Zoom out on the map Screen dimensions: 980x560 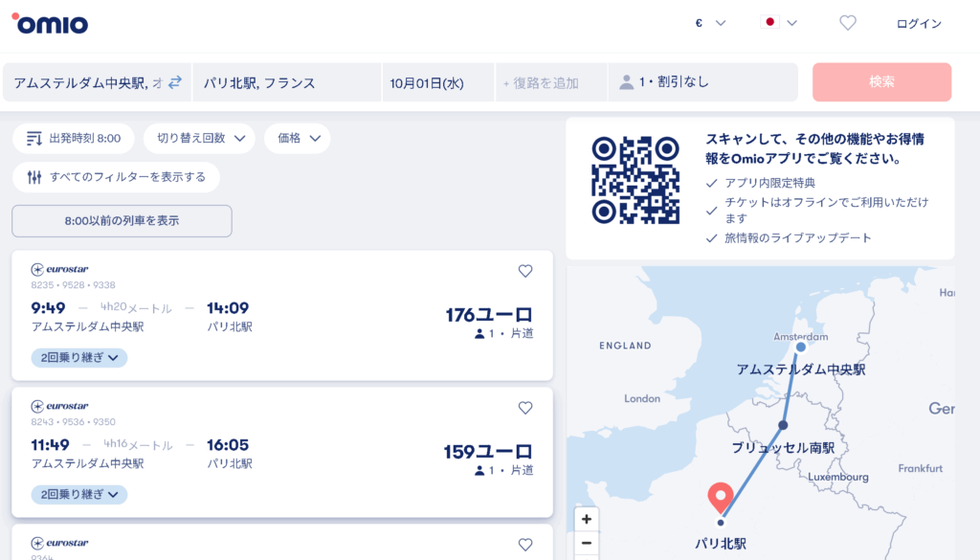point(587,543)
